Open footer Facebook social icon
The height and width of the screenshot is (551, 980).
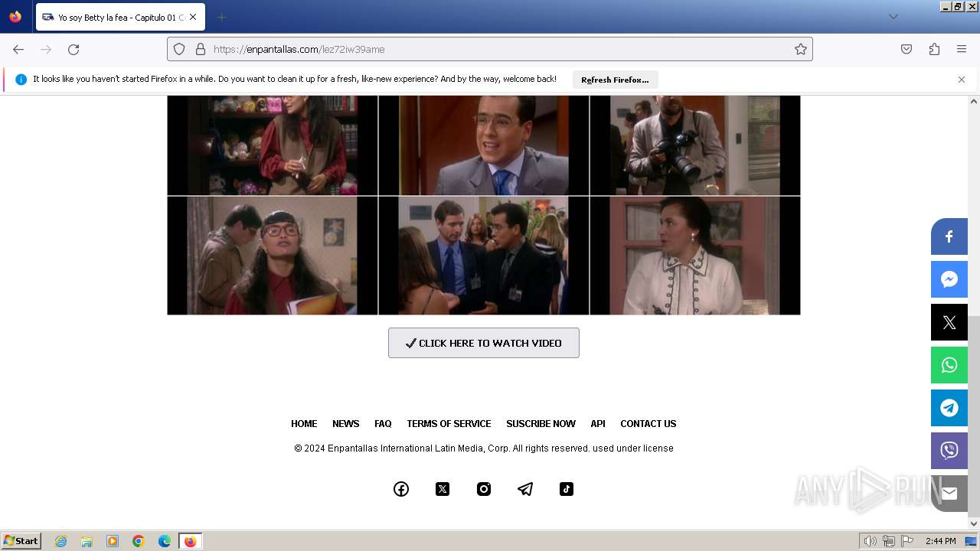pyautogui.click(x=401, y=489)
